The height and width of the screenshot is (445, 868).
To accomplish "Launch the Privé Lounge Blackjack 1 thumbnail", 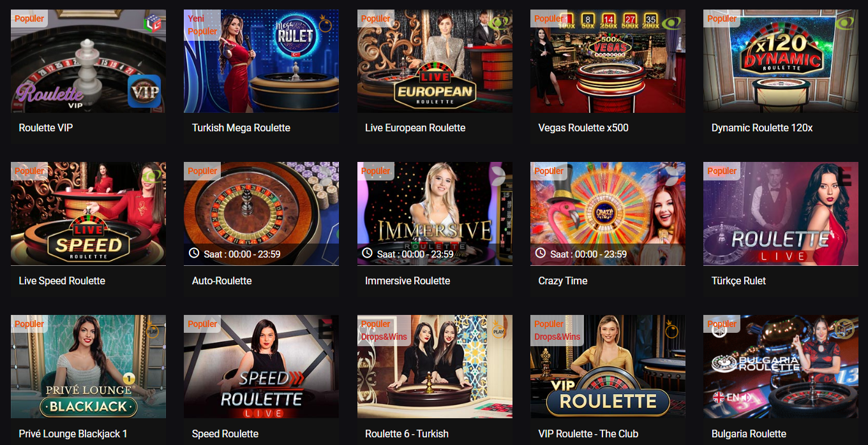I will click(88, 367).
